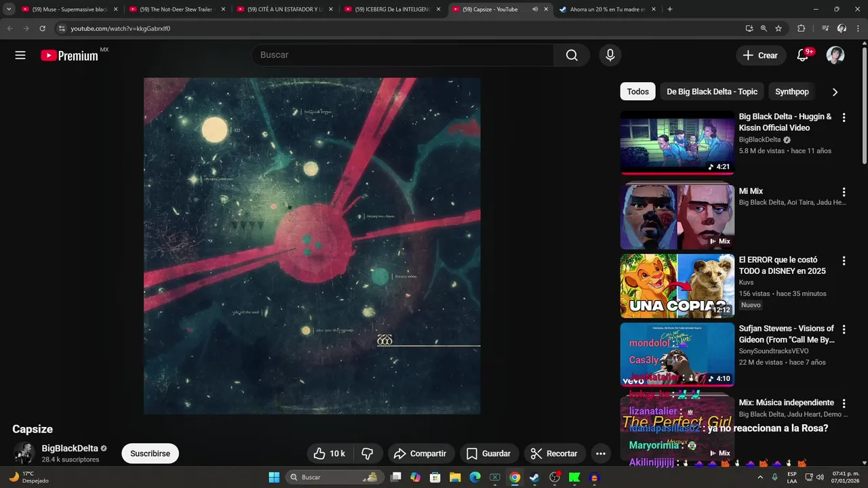The image size is (868, 488).
Task: Open the clock showing 07:41 p. m.
Action: [x=845, y=477]
